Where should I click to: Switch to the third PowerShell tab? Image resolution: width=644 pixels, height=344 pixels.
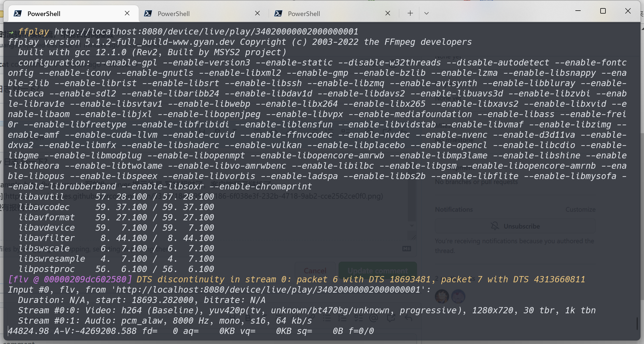tap(304, 13)
